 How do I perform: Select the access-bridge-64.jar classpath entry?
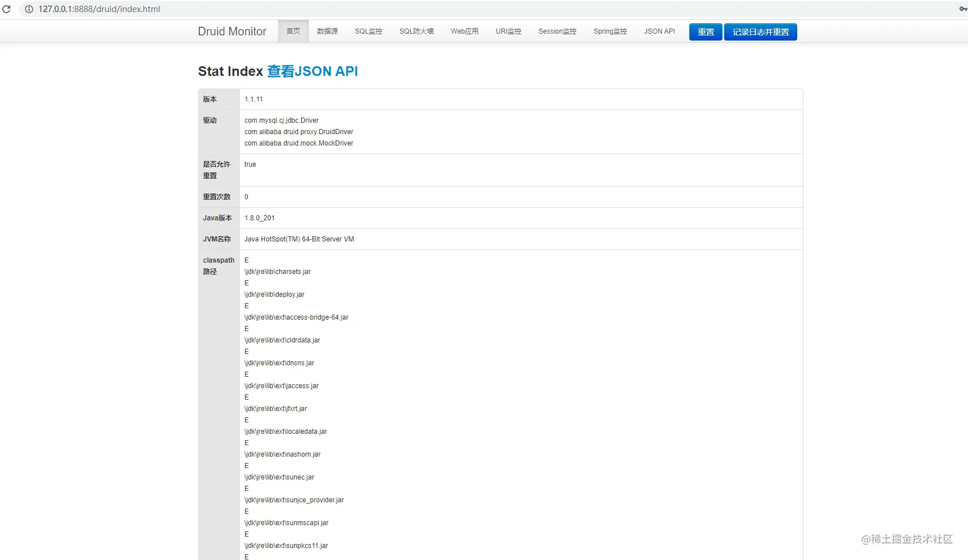296,317
